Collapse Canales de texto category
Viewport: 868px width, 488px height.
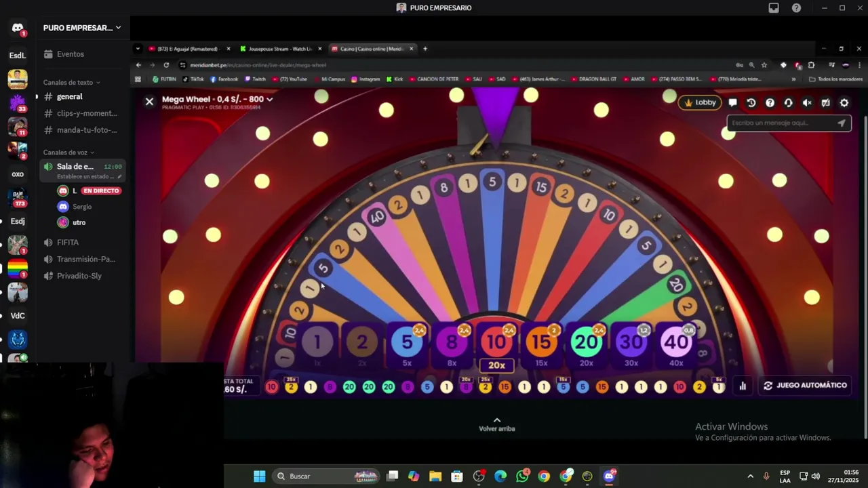[71, 83]
